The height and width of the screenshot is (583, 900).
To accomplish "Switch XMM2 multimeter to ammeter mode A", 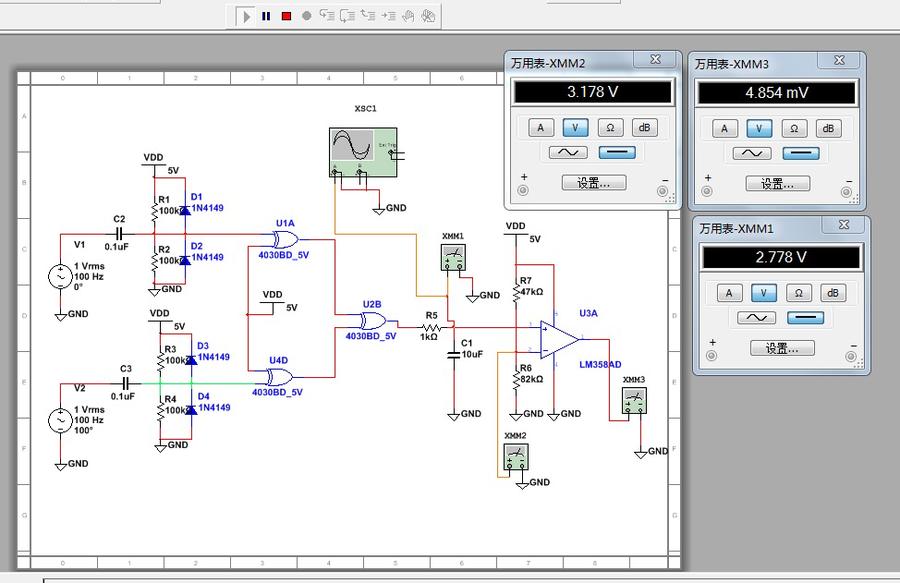I will 541,128.
